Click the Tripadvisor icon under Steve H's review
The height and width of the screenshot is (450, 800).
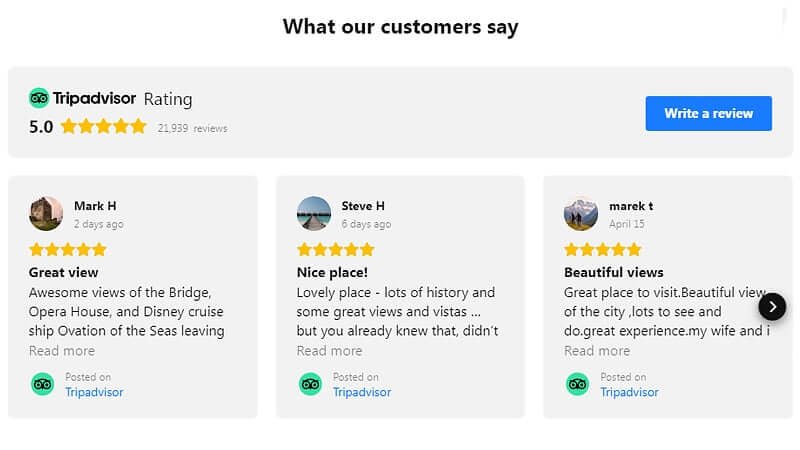coord(310,384)
